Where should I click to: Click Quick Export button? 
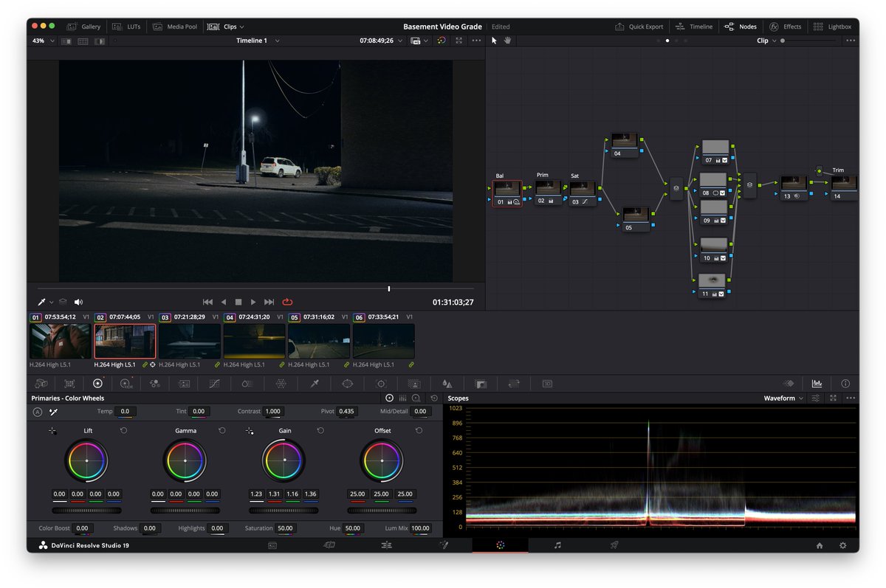(639, 27)
